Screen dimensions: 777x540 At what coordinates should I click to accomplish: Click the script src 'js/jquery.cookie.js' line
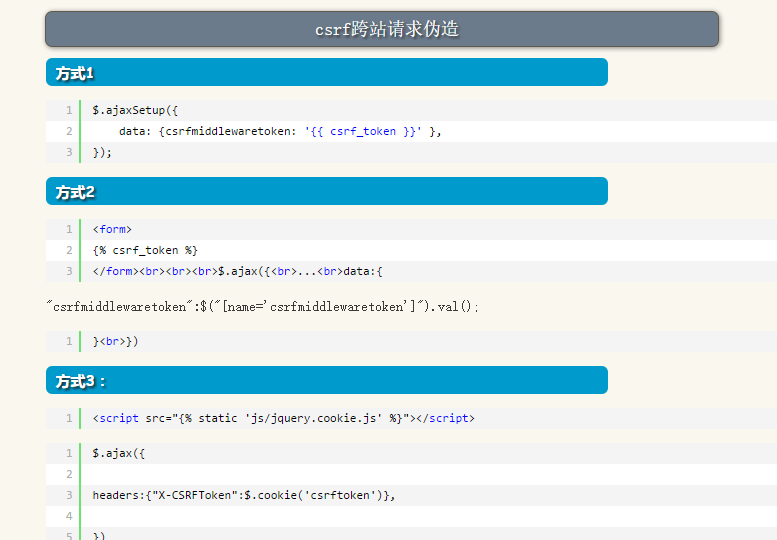(283, 419)
